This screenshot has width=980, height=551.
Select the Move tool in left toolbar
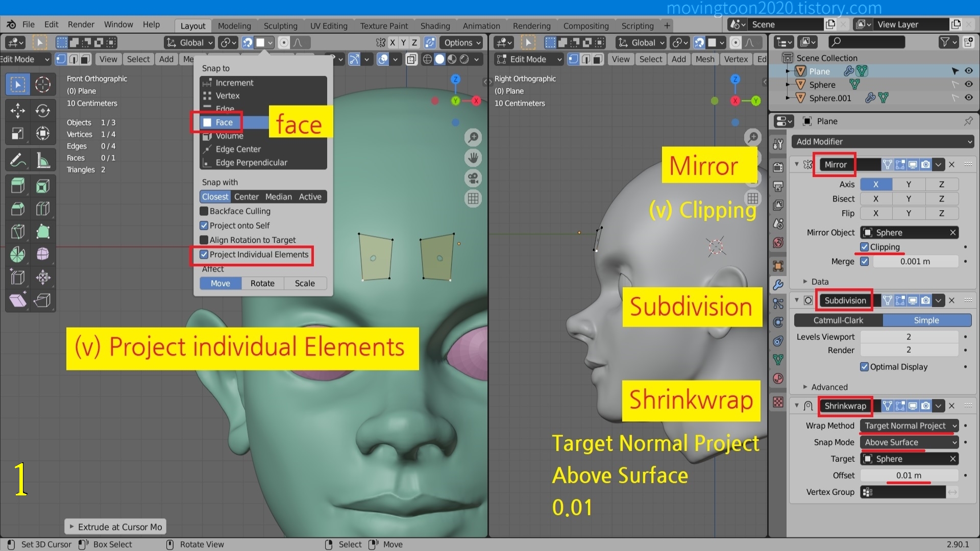coord(17,110)
